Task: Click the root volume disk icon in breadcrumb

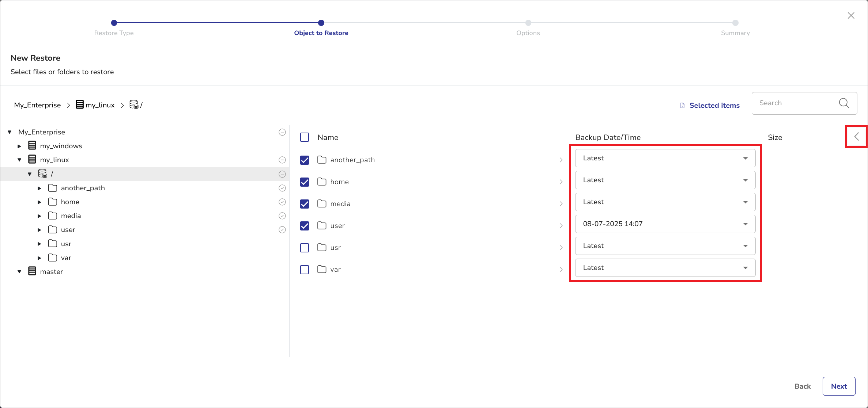Action: [134, 105]
